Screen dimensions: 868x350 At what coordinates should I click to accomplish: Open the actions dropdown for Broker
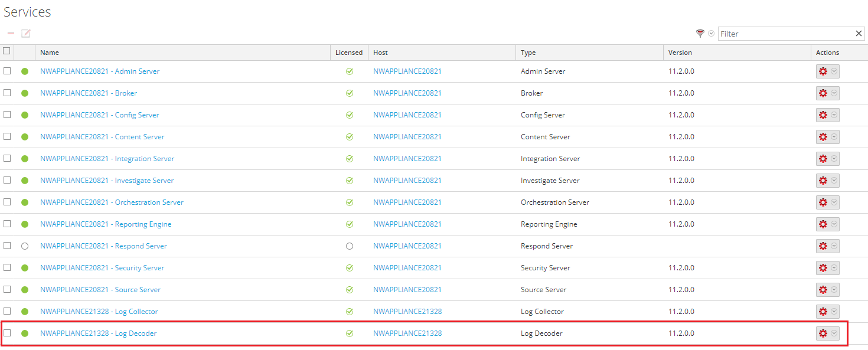[x=833, y=93]
